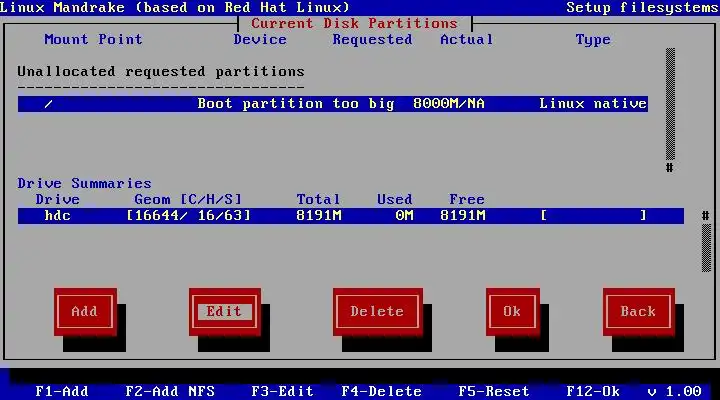Activate the Edit button
720x400 pixels.
coord(225,312)
